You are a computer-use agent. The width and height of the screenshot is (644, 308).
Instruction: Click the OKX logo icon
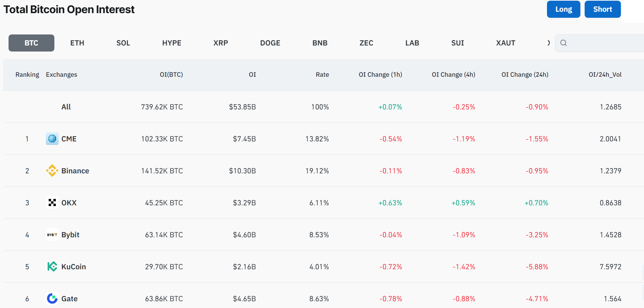(x=52, y=202)
